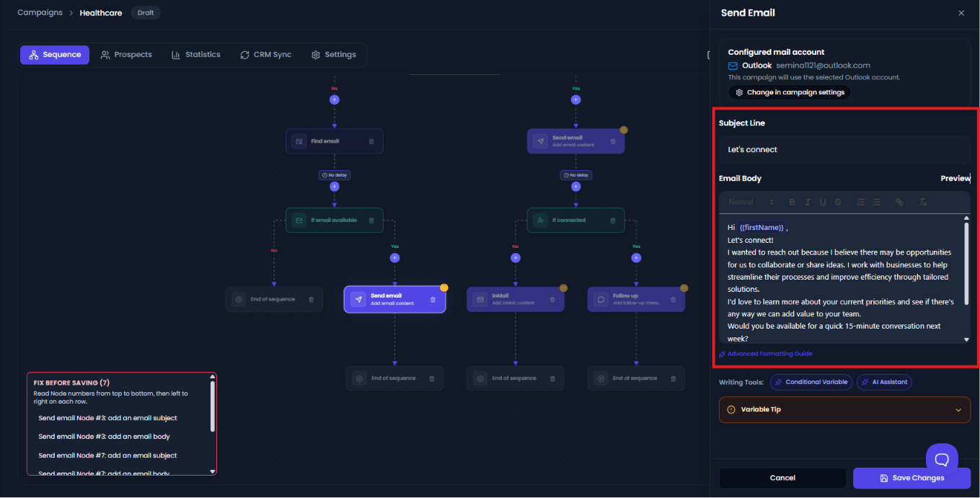This screenshot has height=498, width=980.
Task: Expand the Variable Tip section
Action: 844,409
